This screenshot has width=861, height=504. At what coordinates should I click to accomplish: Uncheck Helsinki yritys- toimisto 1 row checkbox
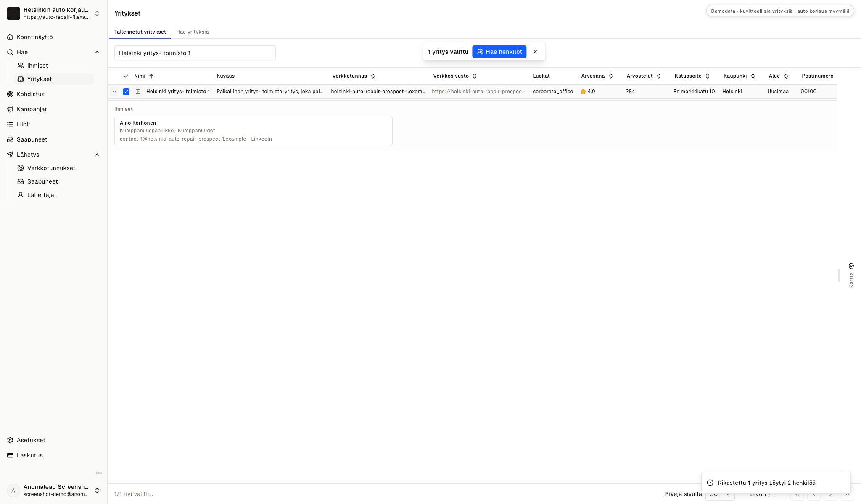126,92
